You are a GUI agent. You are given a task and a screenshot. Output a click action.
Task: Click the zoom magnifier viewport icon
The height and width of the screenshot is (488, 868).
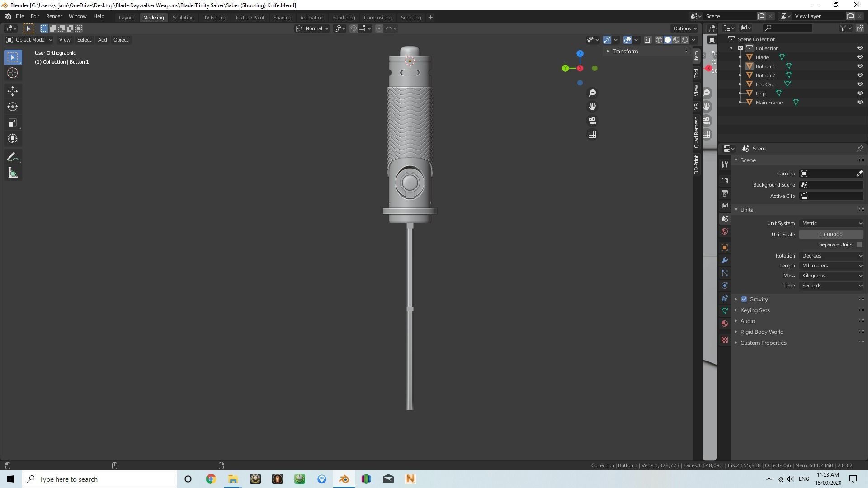coord(592,93)
